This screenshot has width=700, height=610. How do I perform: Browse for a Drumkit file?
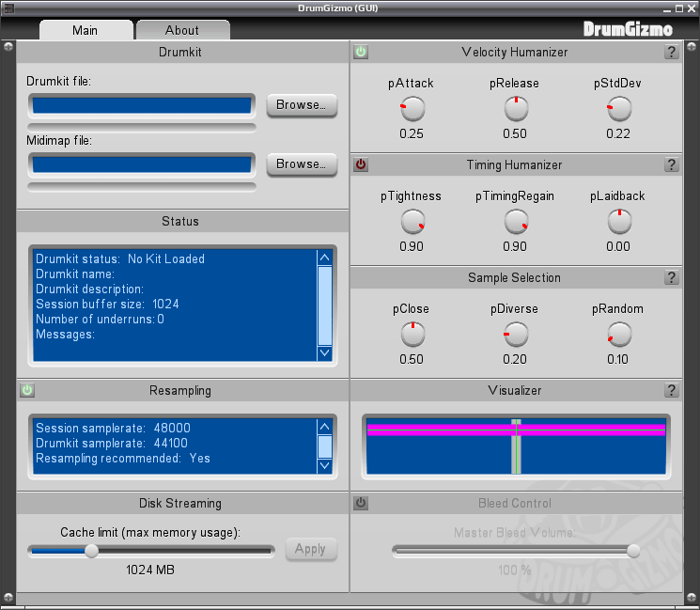tap(302, 105)
